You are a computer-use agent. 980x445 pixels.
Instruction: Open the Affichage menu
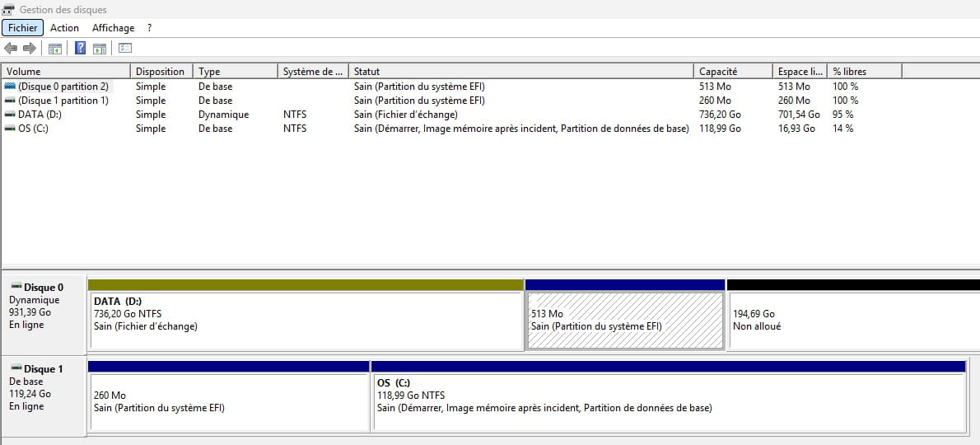pos(113,27)
